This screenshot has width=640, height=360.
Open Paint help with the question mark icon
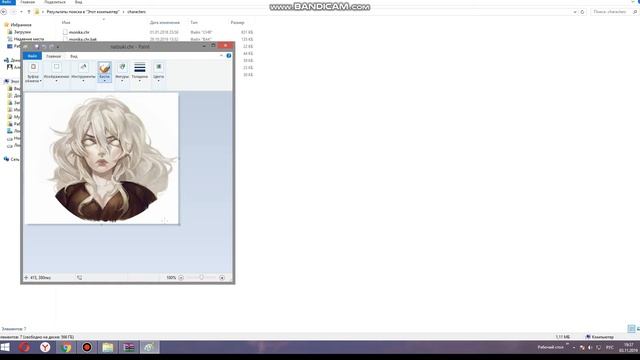[x=229, y=56]
